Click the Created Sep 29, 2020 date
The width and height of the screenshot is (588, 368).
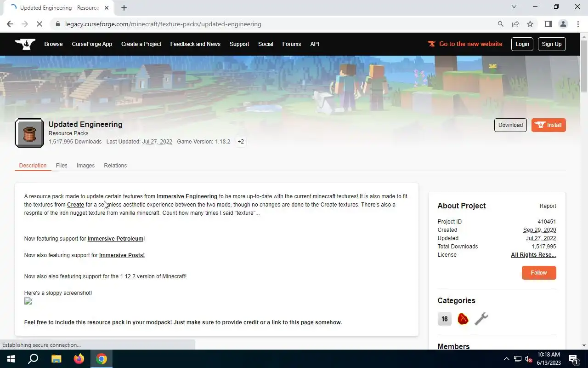539,230
